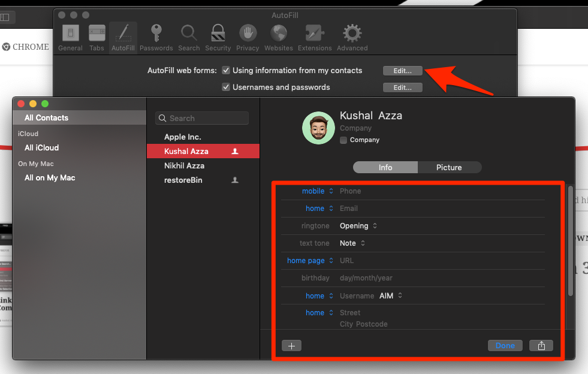The height and width of the screenshot is (374, 588).
Task: Click Edit button for usernames and passwords
Action: point(402,88)
